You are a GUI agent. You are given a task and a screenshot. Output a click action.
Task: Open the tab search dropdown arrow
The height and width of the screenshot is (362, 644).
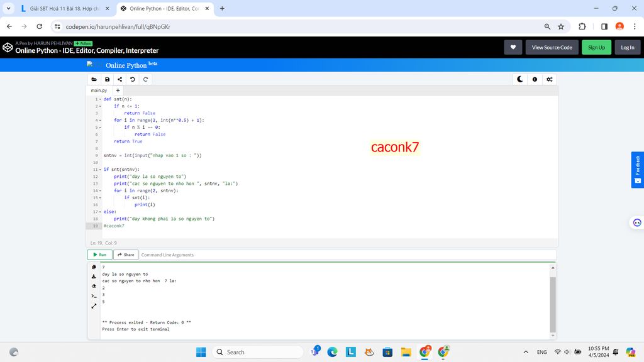[x=8, y=8]
